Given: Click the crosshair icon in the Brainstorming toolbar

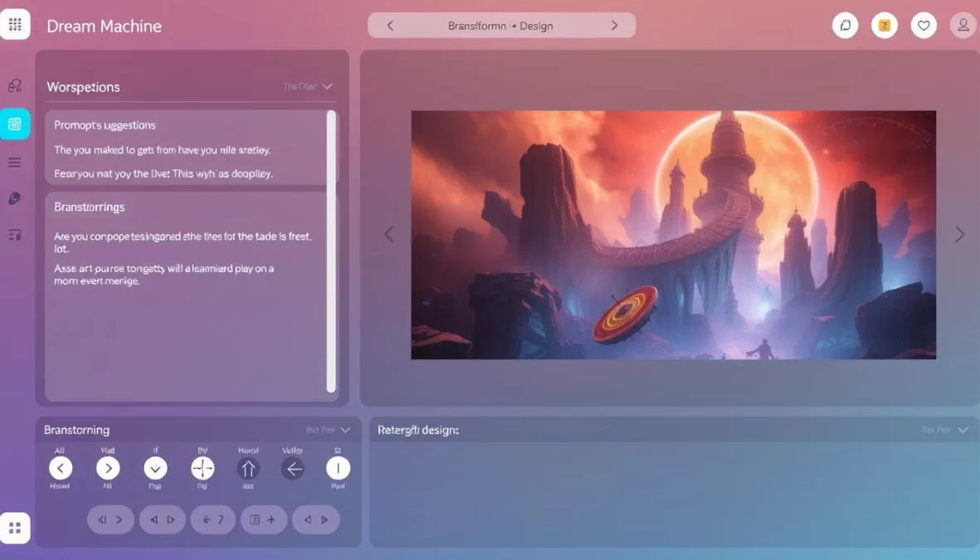Looking at the screenshot, I should pos(202,469).
